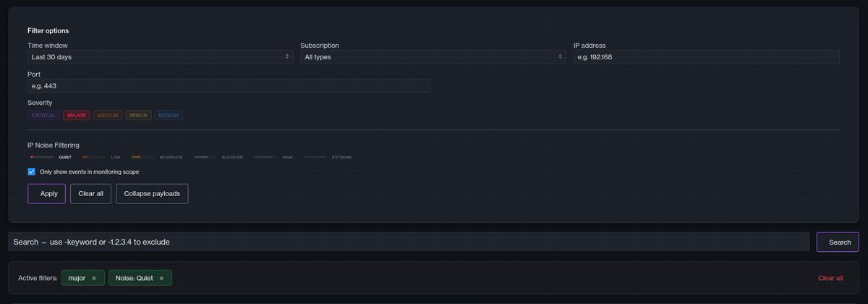Remove the major active filter chip

(x=94, y=278)
